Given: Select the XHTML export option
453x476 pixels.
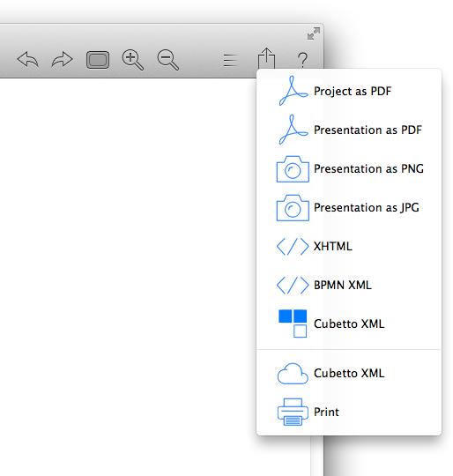Looking at the screenshot, I should pos(349,246).
